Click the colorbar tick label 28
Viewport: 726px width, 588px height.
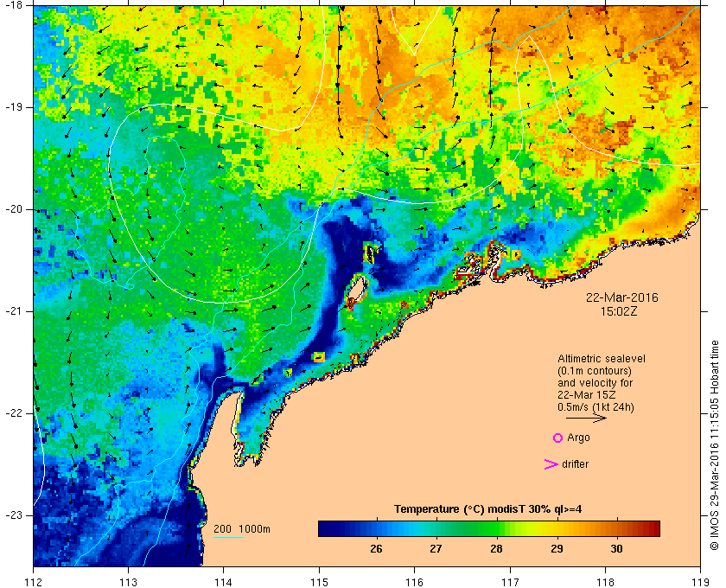tap(496, 548)
